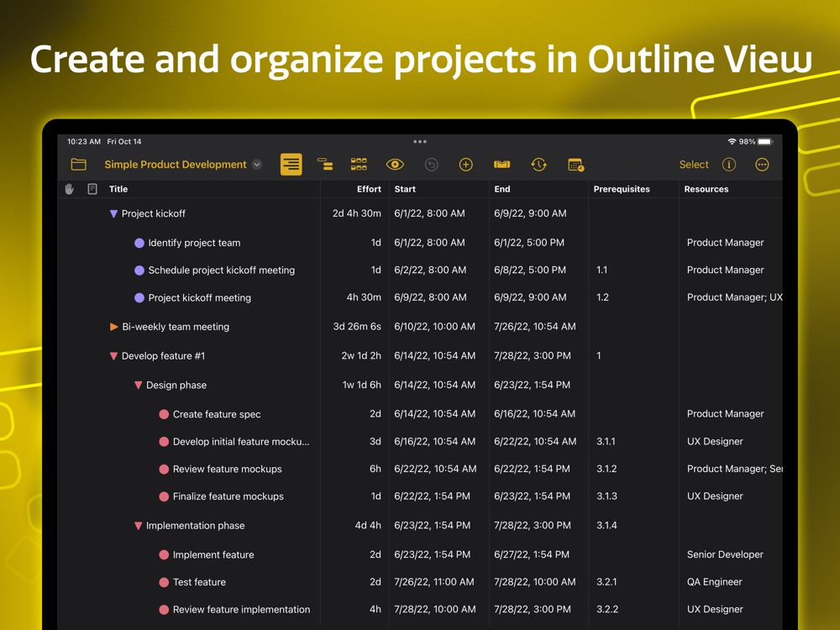840x630 pixels.
Task: Tap the Identify project team status circle
Action: click(139, 244)
